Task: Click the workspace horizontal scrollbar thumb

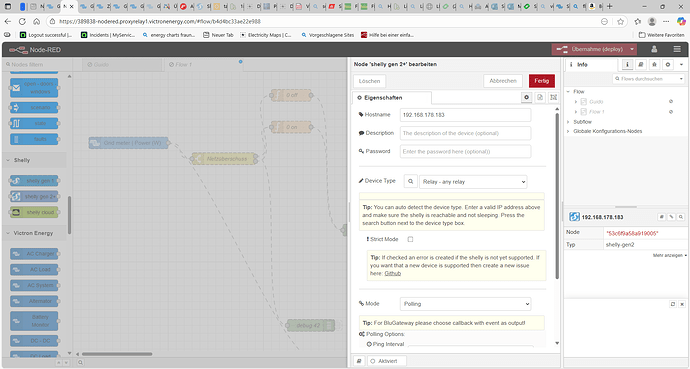Action: click(x=117, y=354)
